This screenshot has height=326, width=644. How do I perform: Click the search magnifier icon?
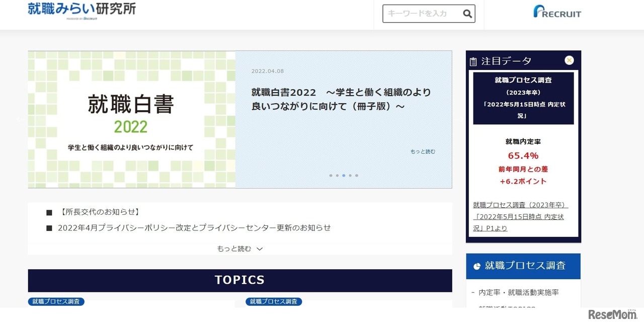(x=467, y=14)
